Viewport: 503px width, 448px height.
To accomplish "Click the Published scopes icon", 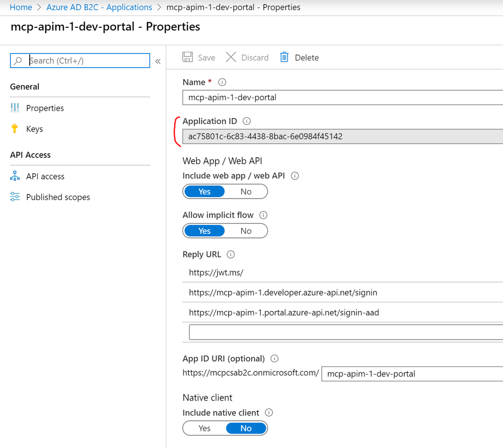I will [15, 197].
